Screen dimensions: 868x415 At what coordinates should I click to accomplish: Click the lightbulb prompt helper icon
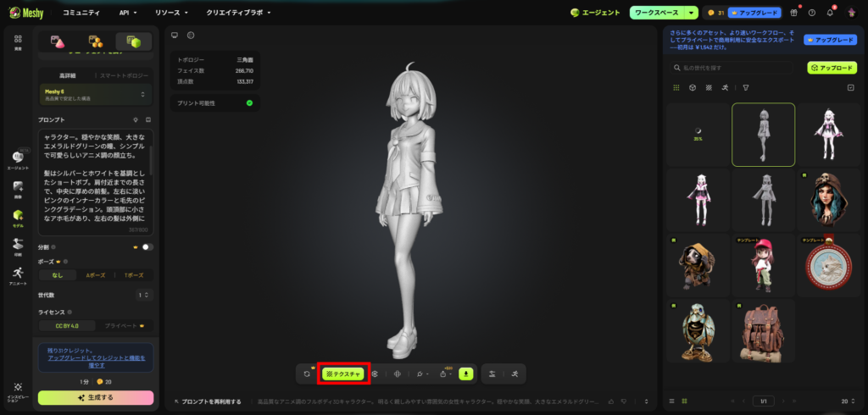[x=136, y=119]
